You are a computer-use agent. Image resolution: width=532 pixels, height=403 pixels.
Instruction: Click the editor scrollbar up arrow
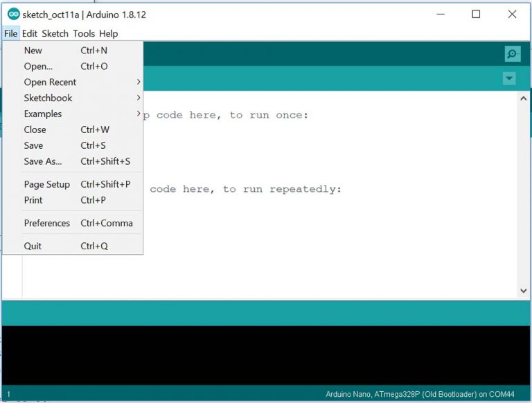click(523, 99)
